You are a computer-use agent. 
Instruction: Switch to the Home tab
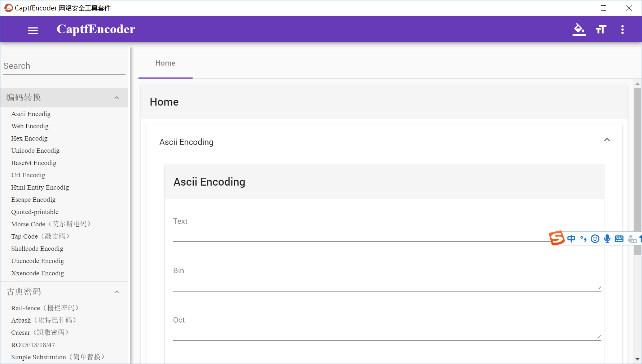(x=165, y=63)
